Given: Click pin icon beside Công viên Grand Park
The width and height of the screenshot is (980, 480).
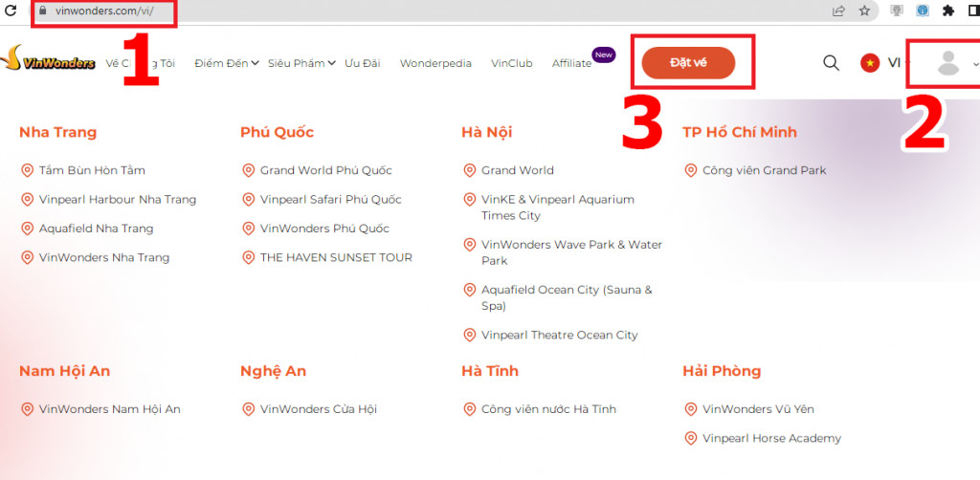Looking at the screenshot, I should tap(691, 170).
